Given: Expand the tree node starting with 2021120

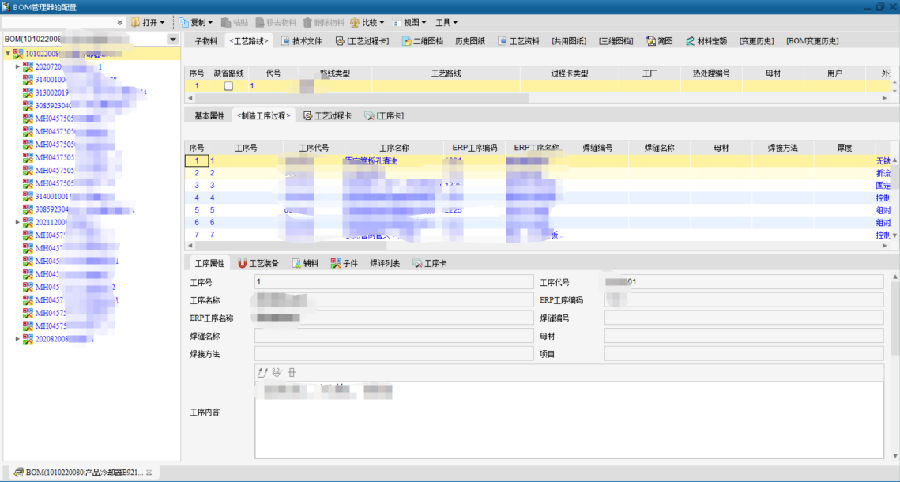Looking at the screenshot, I should point(18,222).
